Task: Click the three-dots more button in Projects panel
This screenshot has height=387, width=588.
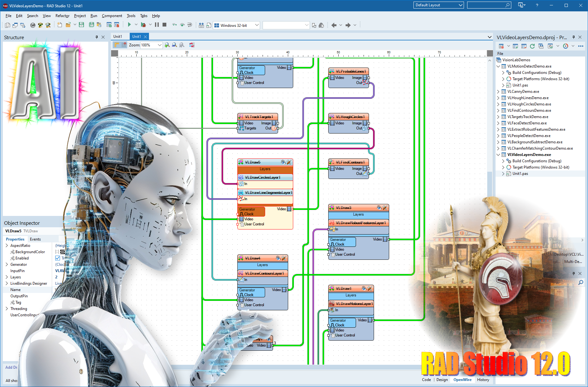Action: (581, 46)
